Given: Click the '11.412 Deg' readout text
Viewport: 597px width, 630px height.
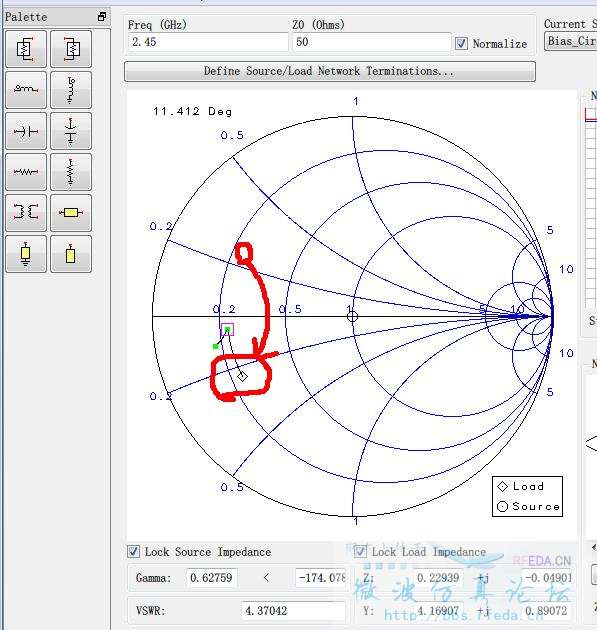Looking at the screenshot, I should pos(192,111).
